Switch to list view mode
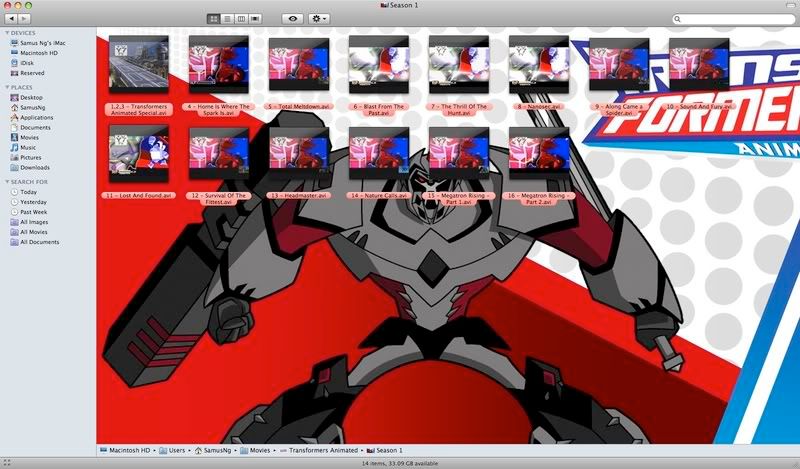 (x=227, y=19)
